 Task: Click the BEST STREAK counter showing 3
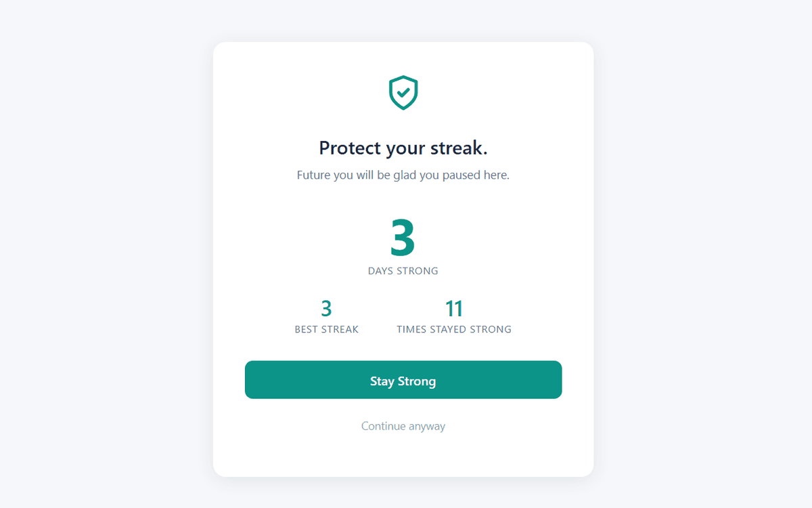click(327, 310)
